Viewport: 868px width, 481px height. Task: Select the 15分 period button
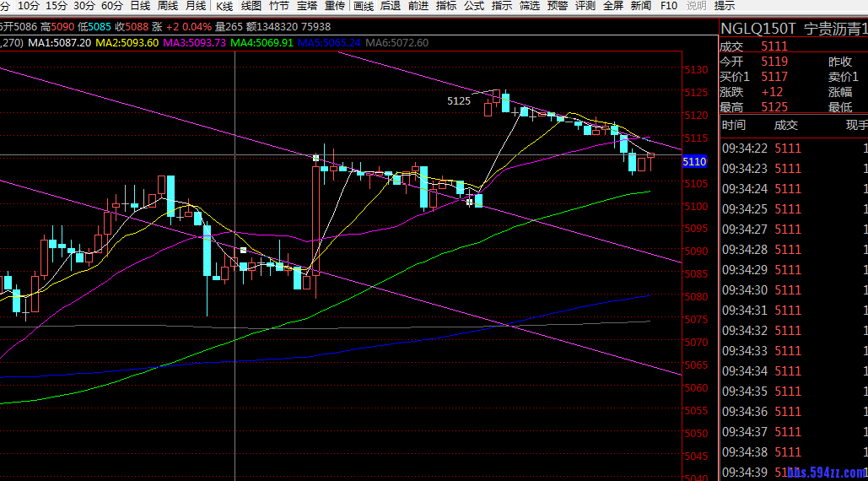tap(56, 6)
